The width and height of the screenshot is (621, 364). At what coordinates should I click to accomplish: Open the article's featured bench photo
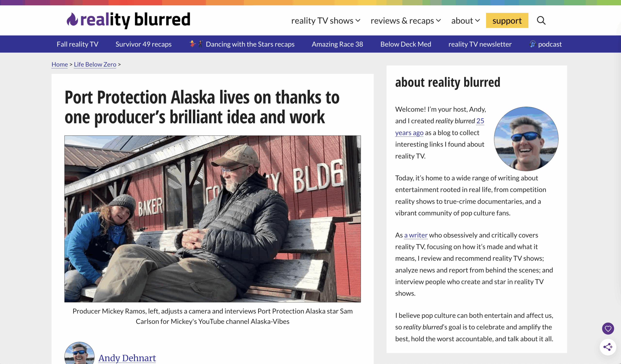tap(212, 219)
